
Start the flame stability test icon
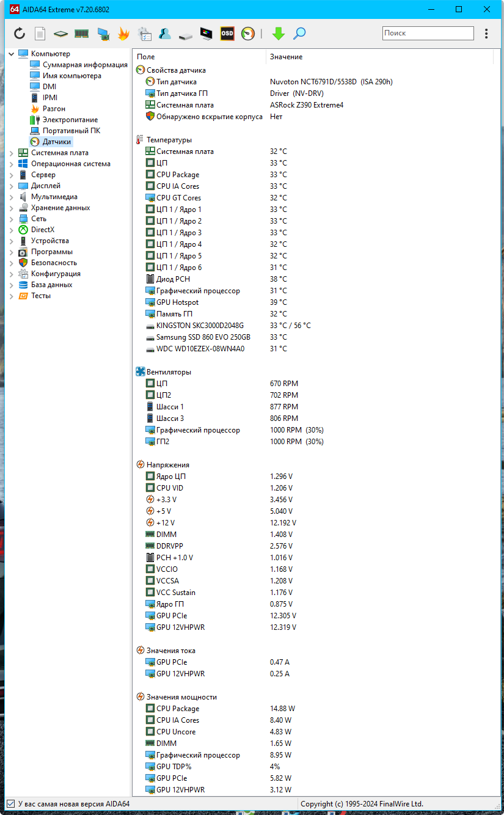(x=123, y=34)
